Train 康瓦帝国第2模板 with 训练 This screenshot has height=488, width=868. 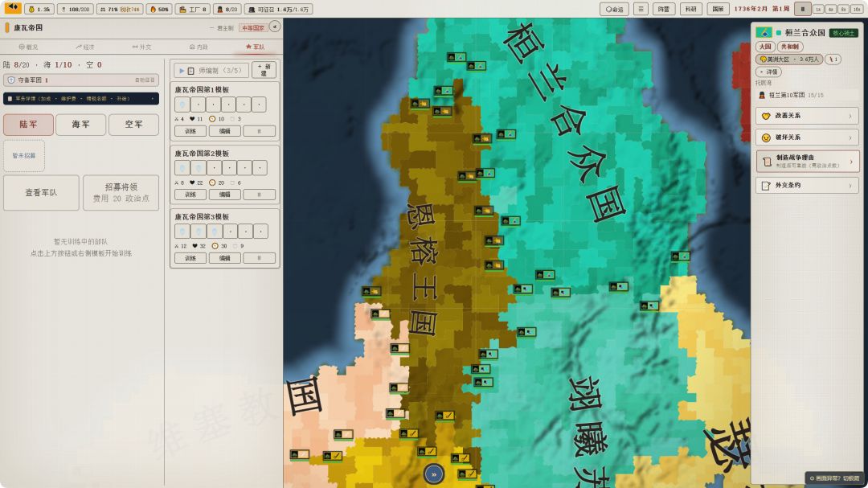tap(190, 195)
